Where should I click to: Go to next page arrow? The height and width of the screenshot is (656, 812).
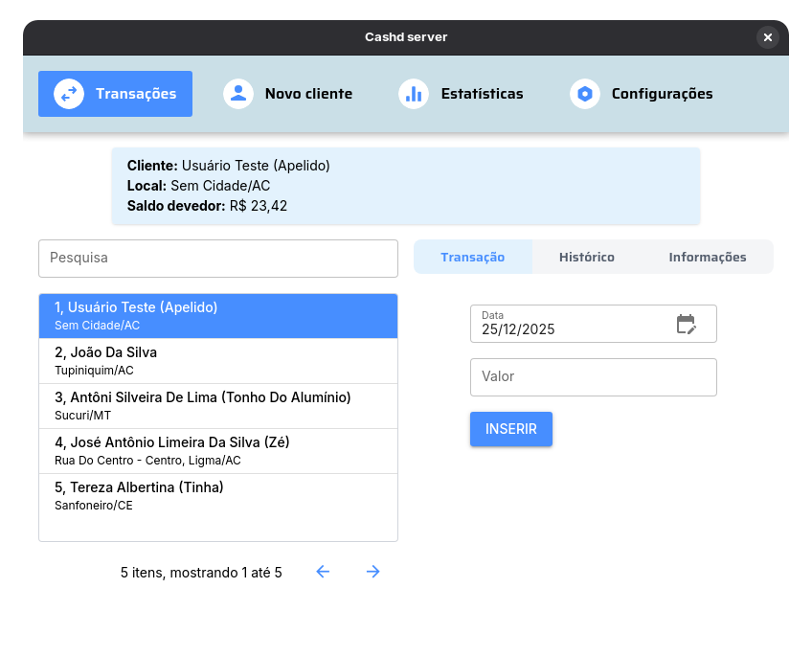pos(372,572)
